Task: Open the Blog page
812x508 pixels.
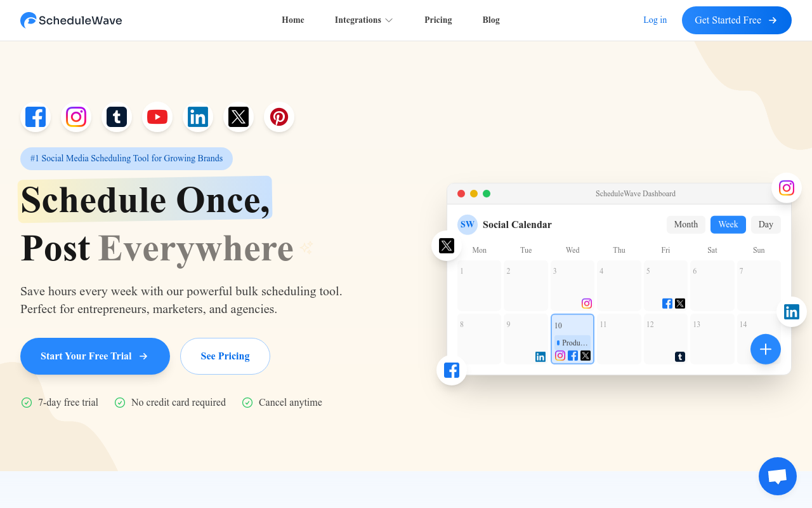Action: pyautogui.click(x=491, y=20)
